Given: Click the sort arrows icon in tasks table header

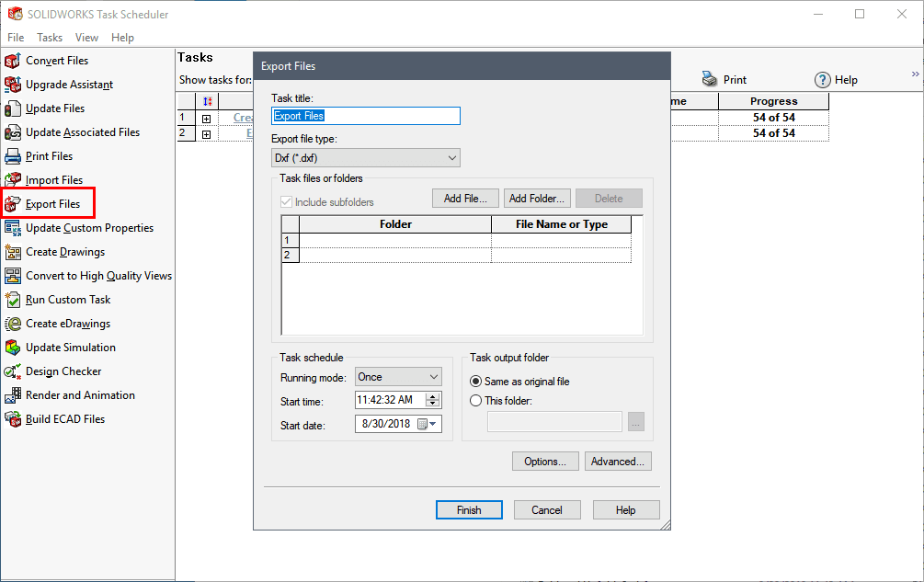Looking at the screenshot, I should [x=208, y=101].
